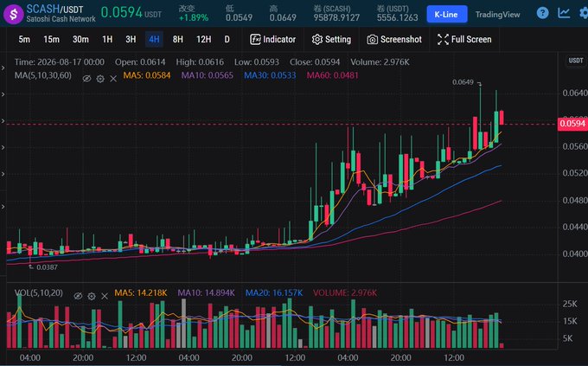The width and height of the screenshot is (588, 366).
Task: Click the VOLUME: 2.976K legend
Action: coord(345,292)
